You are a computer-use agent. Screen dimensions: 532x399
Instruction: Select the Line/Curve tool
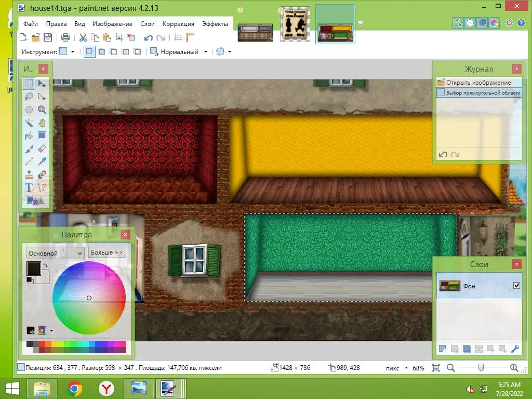click(x=42, y=187)
